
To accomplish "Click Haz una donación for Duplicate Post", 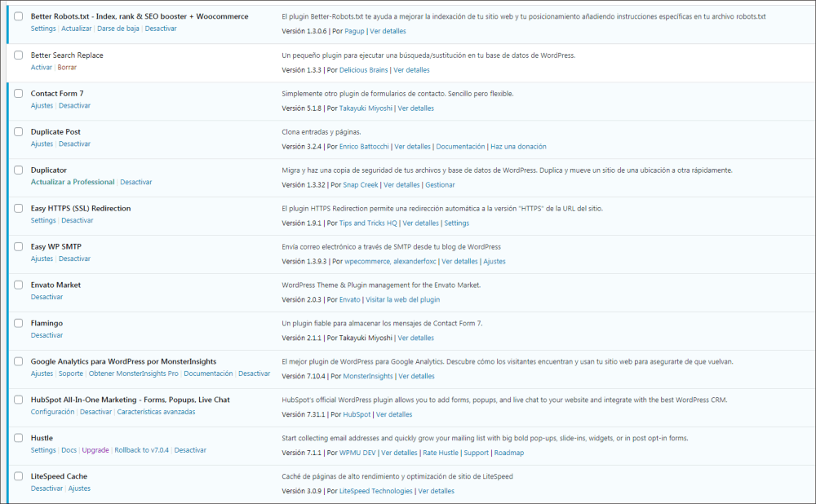I will [518, 147].
